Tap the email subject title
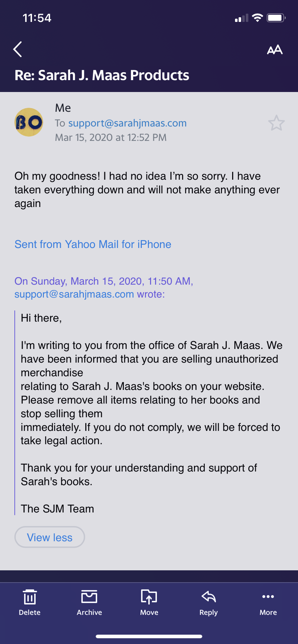This screenshot has height=644, width=298. click(x=102, y=75)
